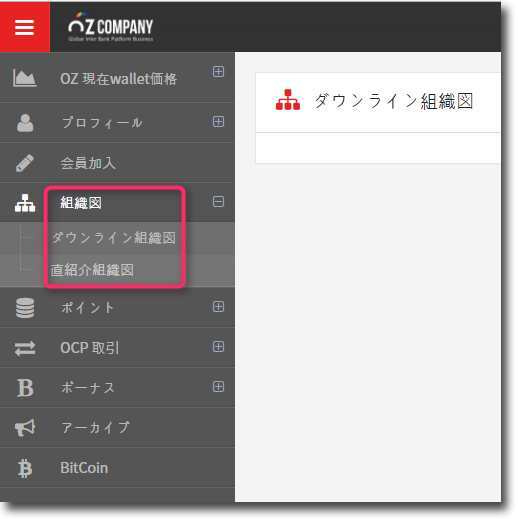Click the bold B icon for ボーナス

pos(25,388)
